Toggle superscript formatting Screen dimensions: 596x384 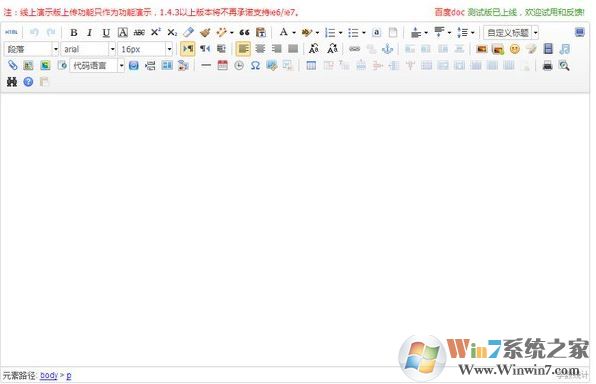[155, 33]
